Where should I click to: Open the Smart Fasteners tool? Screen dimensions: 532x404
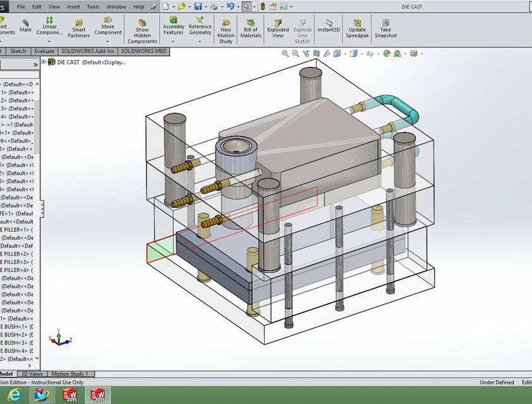point(78,28)
